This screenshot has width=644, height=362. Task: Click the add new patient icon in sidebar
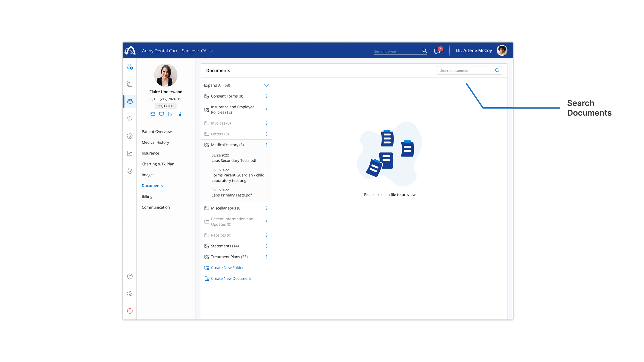point(130,67)
